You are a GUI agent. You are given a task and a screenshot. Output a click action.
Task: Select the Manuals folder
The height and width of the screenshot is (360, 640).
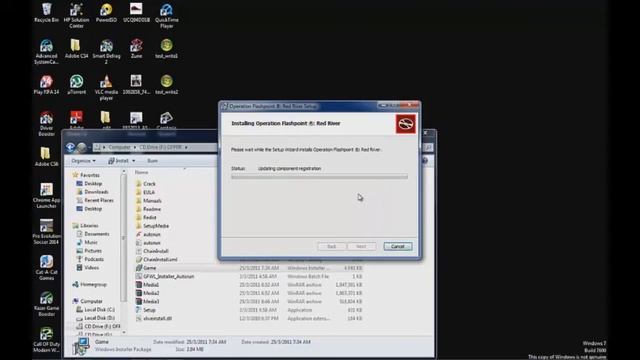tap(149, 200)
